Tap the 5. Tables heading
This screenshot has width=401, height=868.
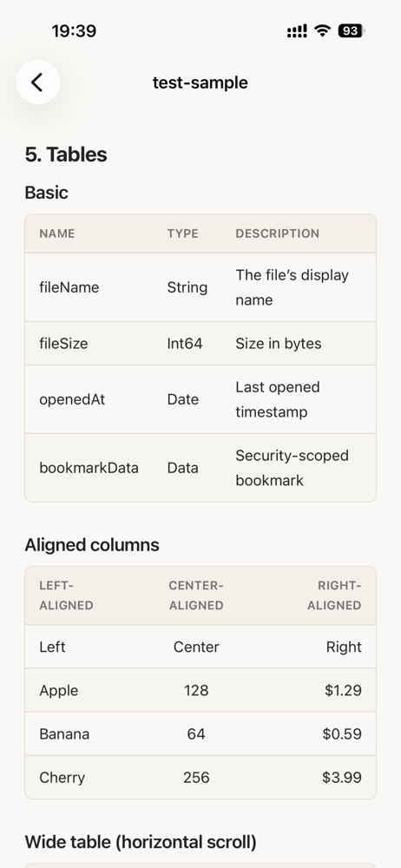point(66,155)
